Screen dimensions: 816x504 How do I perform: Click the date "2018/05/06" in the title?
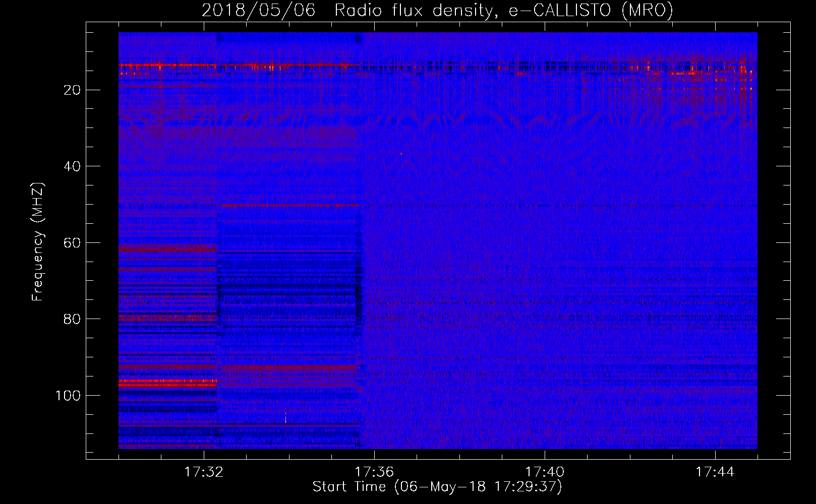coord(259,10)
